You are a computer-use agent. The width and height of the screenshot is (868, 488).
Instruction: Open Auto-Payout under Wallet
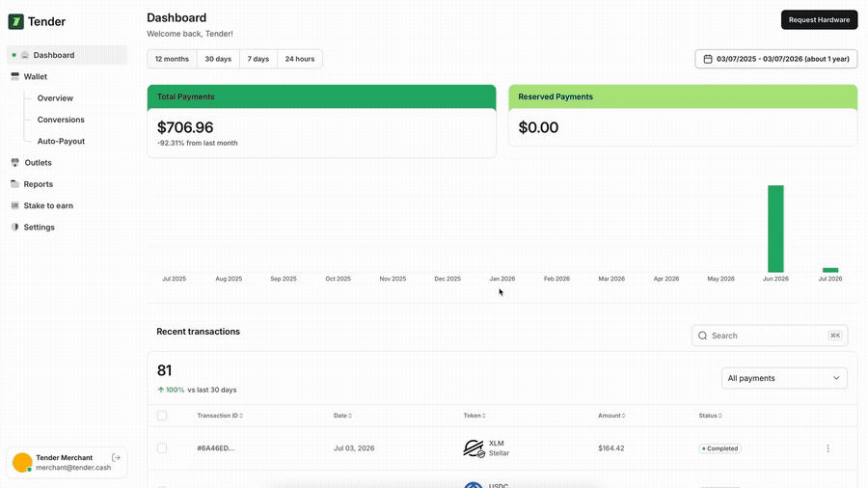(x=61, y=141)
